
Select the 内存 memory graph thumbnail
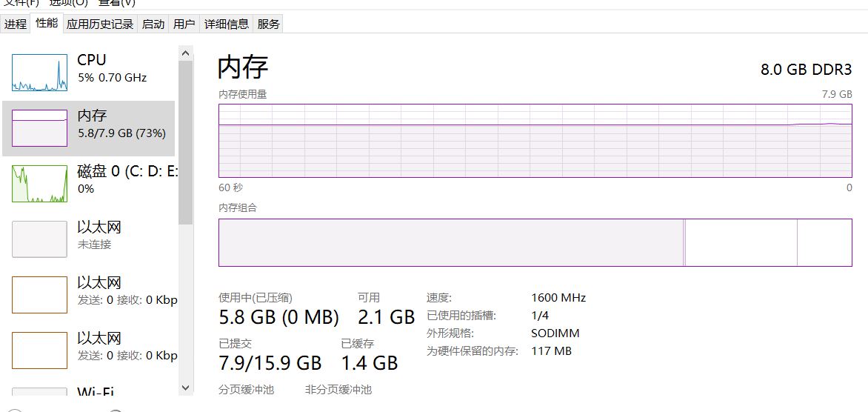(x=39, y=128)
